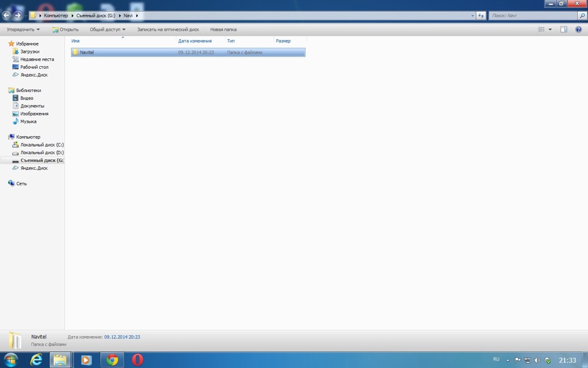Click 09.12.2014 20:23 date in file row
Screen dimensions: 588x368
[196, 52]
